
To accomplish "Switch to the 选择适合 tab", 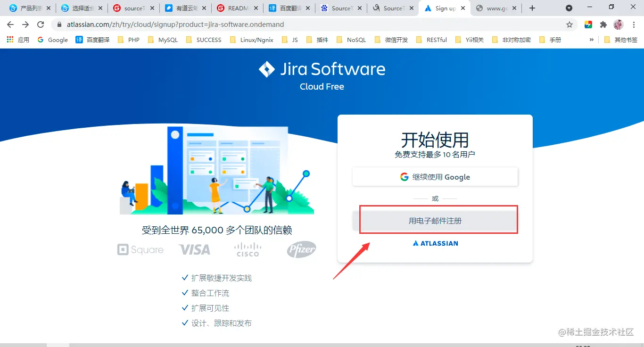I will pyautogui.click(x=82, y=8).
